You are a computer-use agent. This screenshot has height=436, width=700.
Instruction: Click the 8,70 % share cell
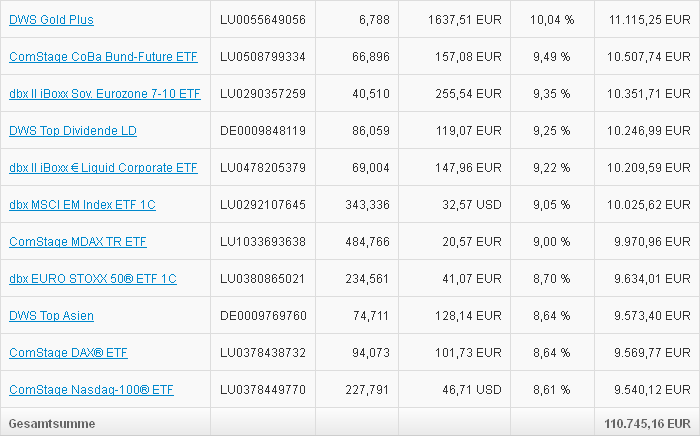tap(552, 279)
